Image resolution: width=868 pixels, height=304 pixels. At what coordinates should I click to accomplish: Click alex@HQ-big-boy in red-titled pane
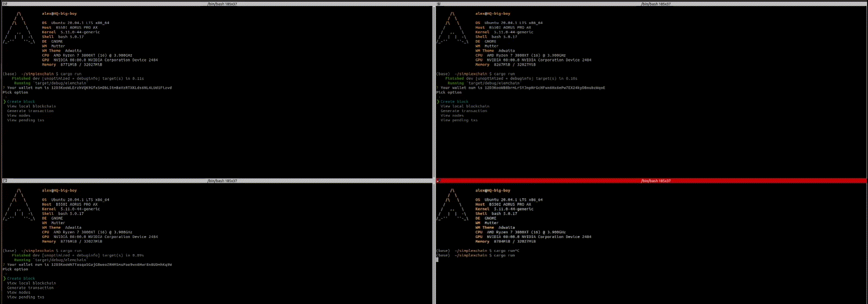493,191
